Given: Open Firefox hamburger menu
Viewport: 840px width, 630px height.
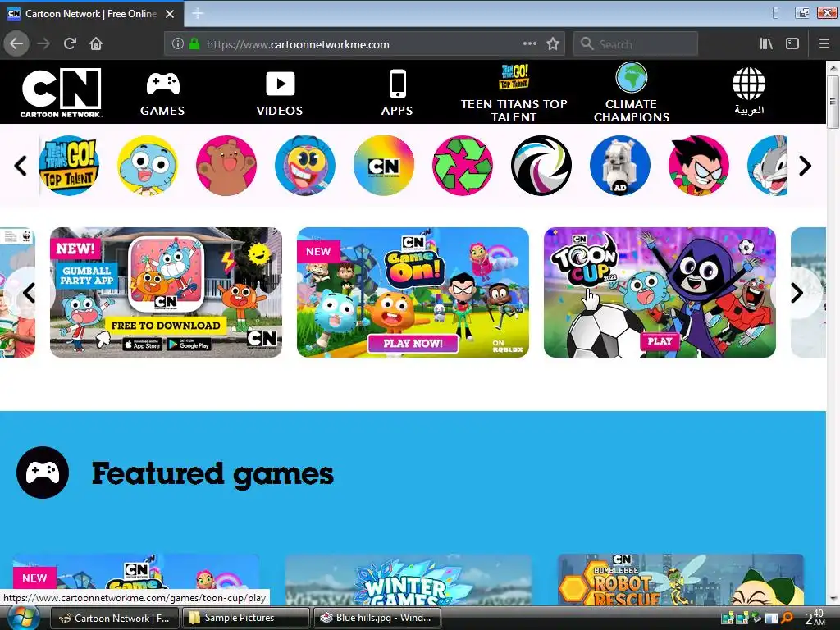Looking at the screenshot, I should point(824,44).
